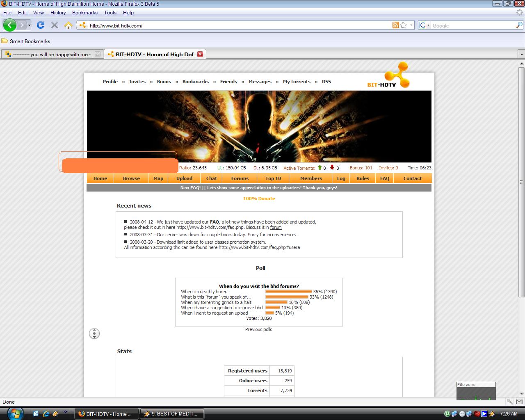Open the Profile link
525x420 pixels.
(110, 82)
